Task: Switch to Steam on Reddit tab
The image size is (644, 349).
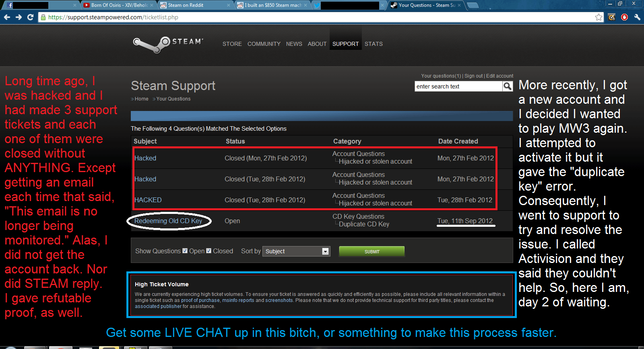Action: [195, 5]
